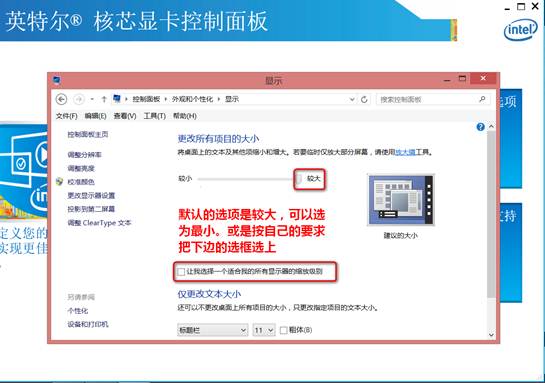Click the Display window title icon
Image resolution: width=545 pixels, height=383 pixels.
[57, 81]
